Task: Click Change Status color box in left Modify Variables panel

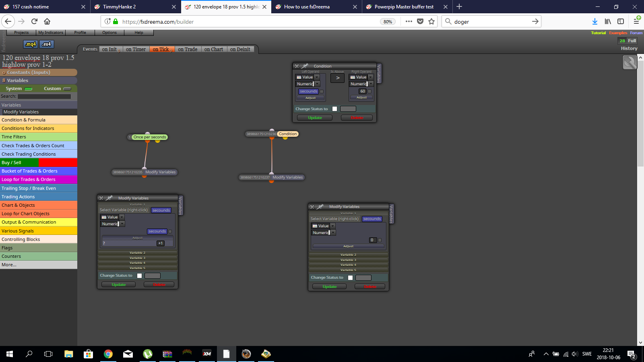Action: [153, 276]
